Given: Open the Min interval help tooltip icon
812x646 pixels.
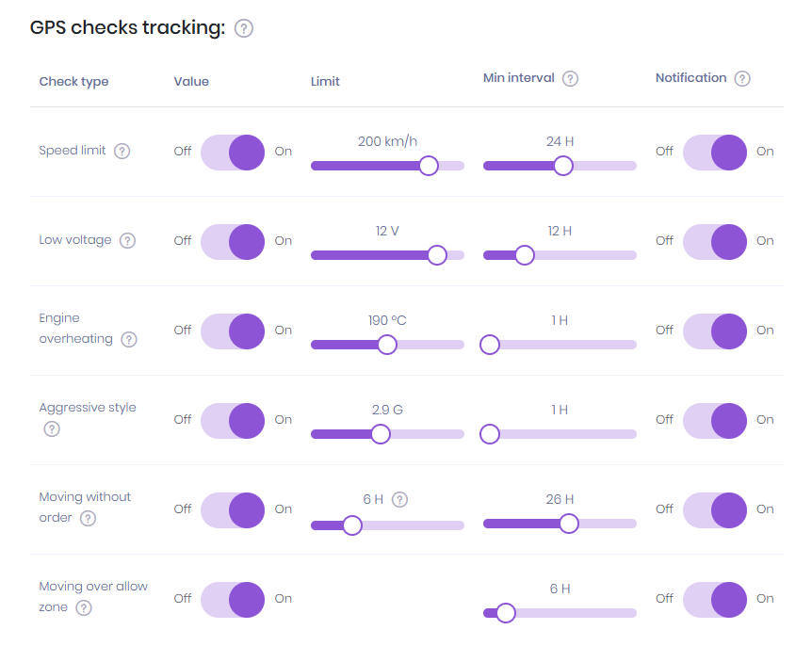Looking at the screenshot, I should 570,79.
